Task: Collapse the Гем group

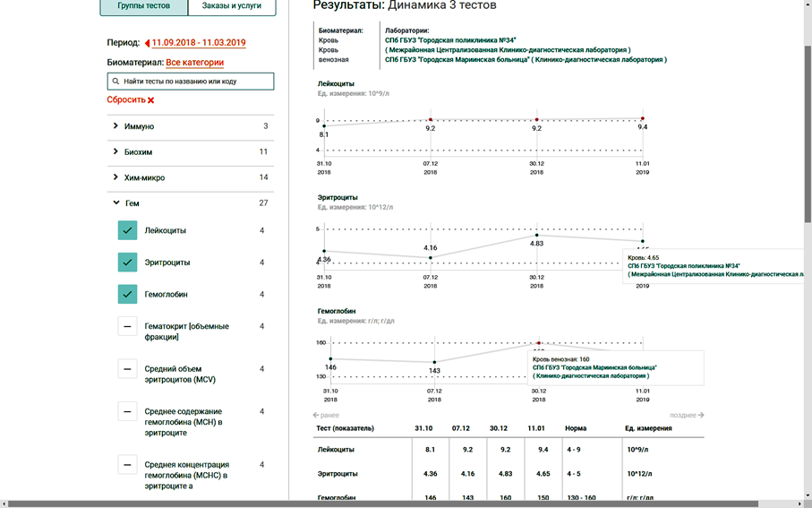Action: click(191, 203)
